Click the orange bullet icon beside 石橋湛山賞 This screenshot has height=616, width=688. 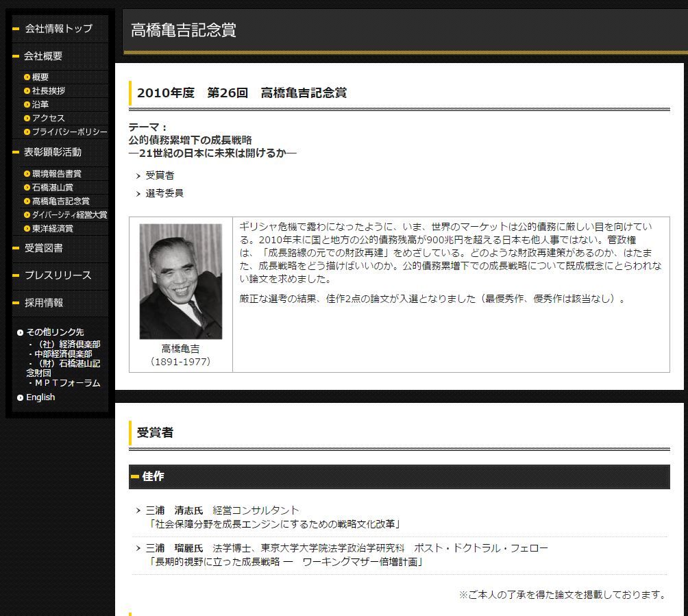click(x=27, y=187)
